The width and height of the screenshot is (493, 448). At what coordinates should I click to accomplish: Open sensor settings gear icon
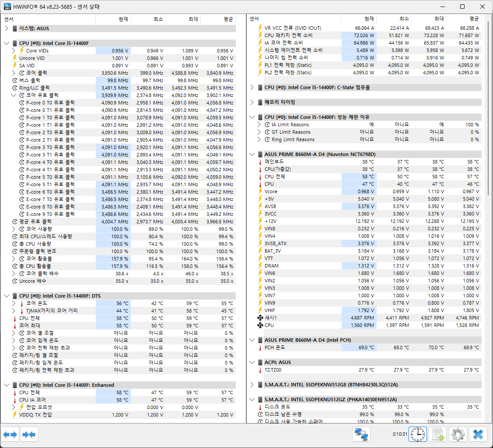click(x=458, y=434)
